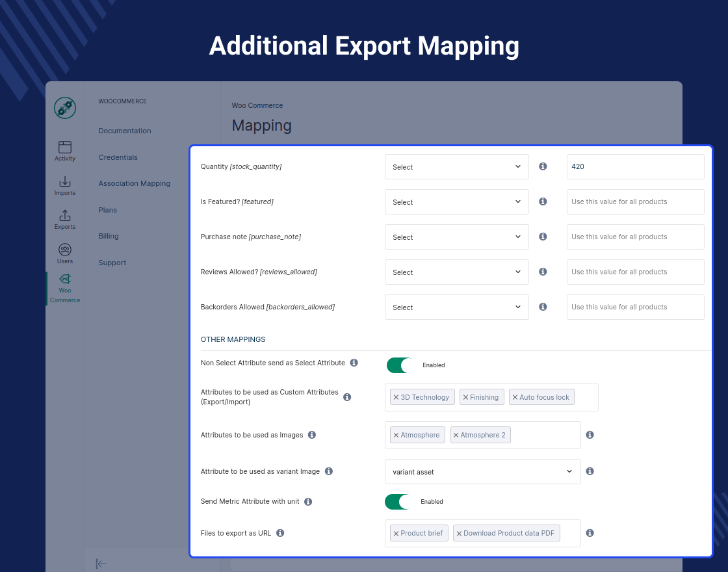Remove the Finishing tag
Image resolution: width=728 pixels, height=572 pixels.
(x=465, y=397)
